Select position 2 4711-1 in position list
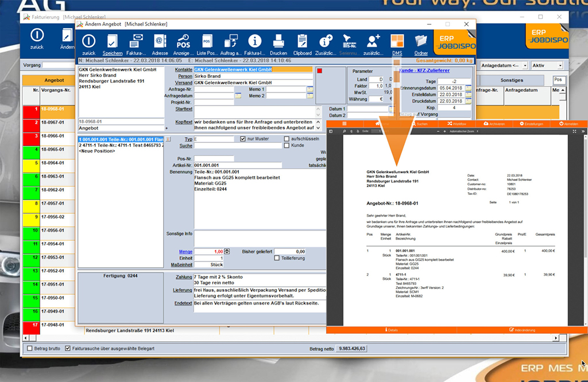 [121, 145]
